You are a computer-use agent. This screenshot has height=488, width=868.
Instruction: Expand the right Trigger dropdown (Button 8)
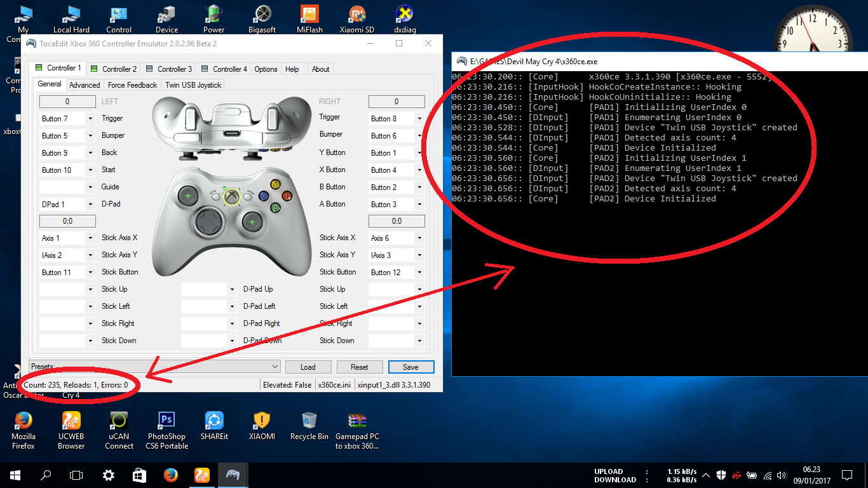point(419,119)
